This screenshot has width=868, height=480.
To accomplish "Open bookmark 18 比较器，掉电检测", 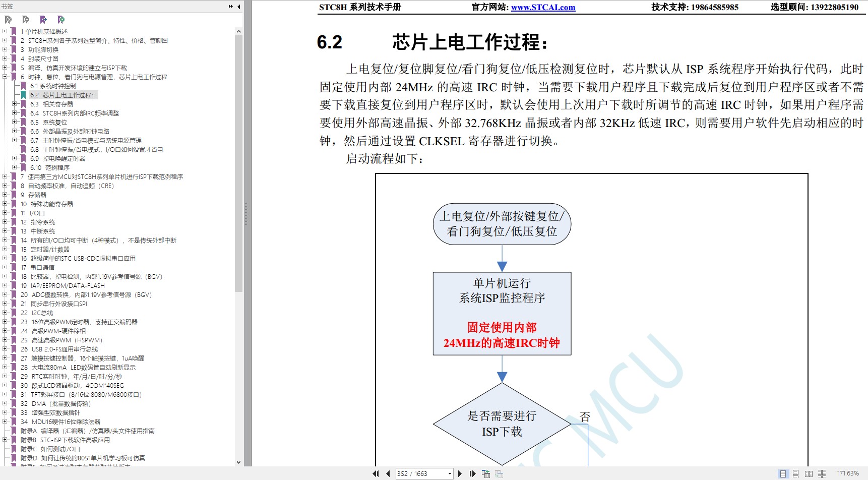I will click(x=91, y=276).
